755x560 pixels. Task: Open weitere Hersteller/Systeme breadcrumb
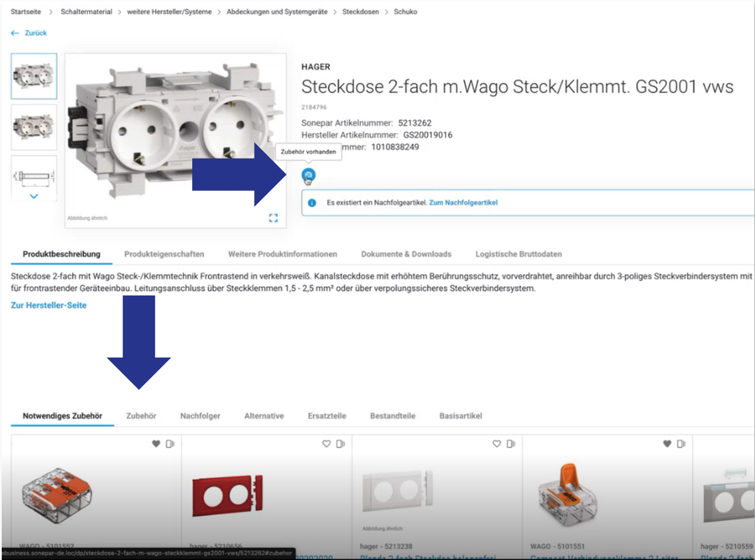(x=169, y=12)
